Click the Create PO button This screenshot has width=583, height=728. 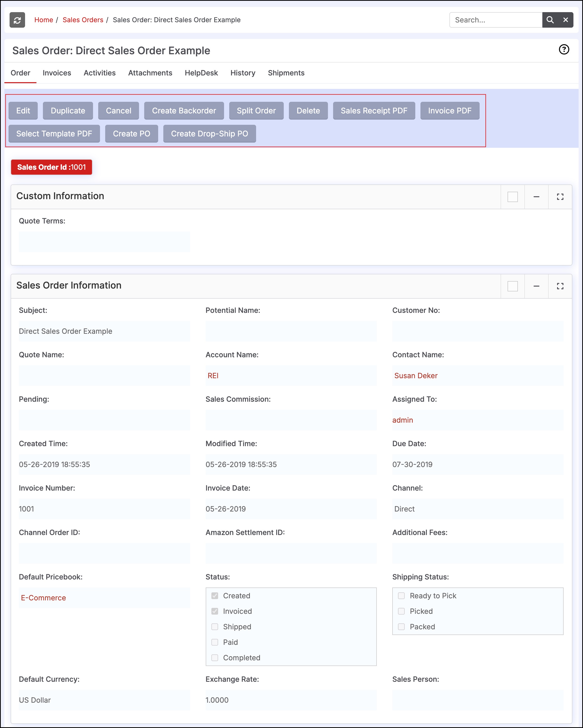tap(132, 134)
